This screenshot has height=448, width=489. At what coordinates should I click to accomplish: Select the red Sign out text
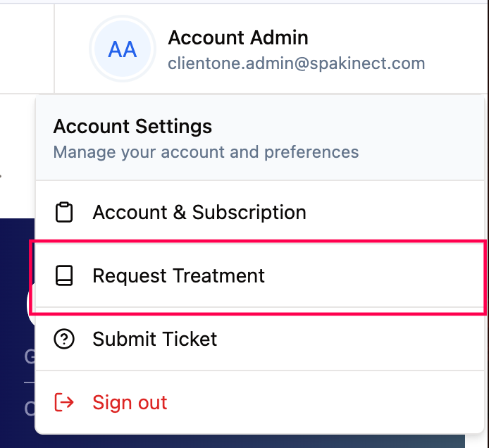coord(130,402)
